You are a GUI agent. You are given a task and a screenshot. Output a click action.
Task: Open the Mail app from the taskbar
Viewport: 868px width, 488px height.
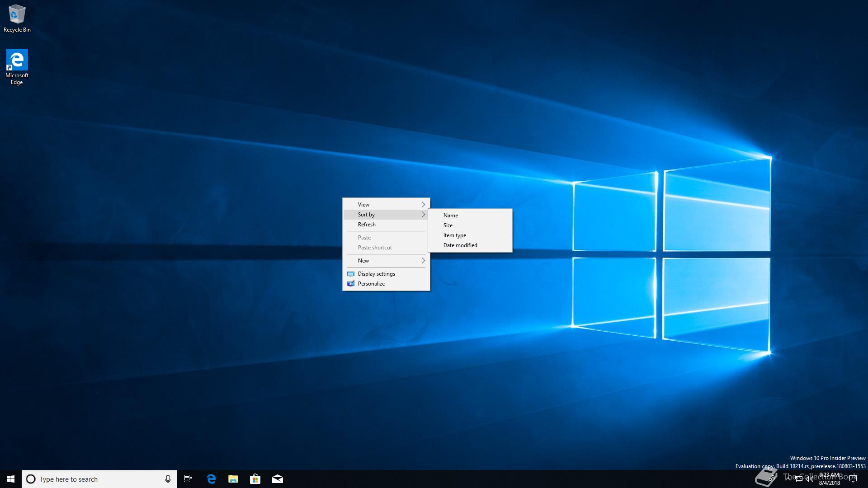click(278, 479)
